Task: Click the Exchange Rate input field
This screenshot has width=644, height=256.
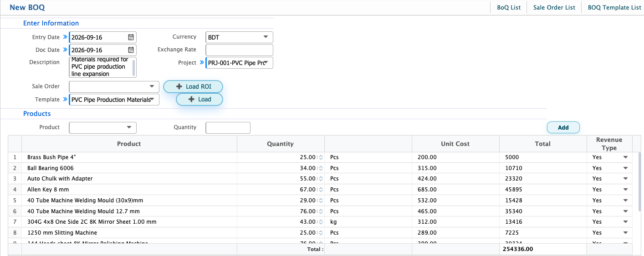Action: [x=239, y=50]
